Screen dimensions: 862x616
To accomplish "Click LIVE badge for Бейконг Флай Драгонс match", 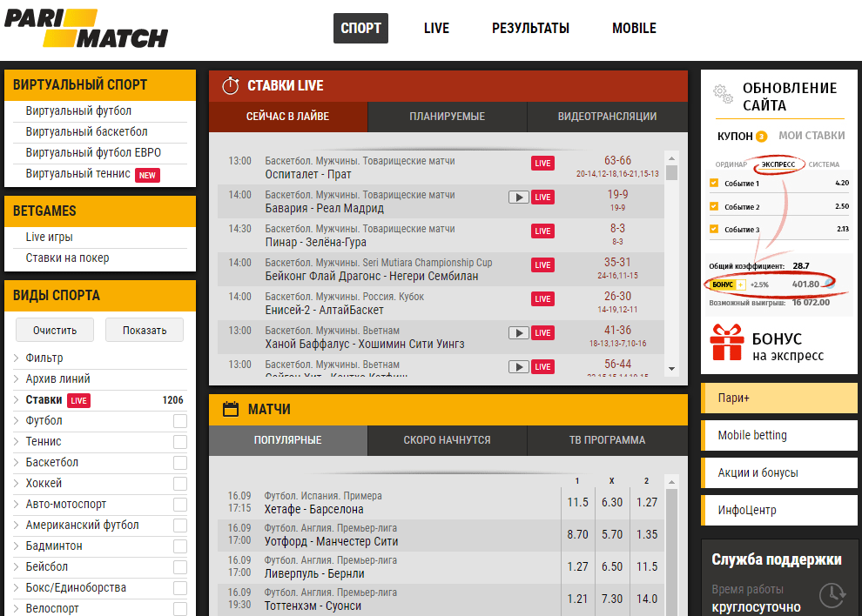I will 542,264.
